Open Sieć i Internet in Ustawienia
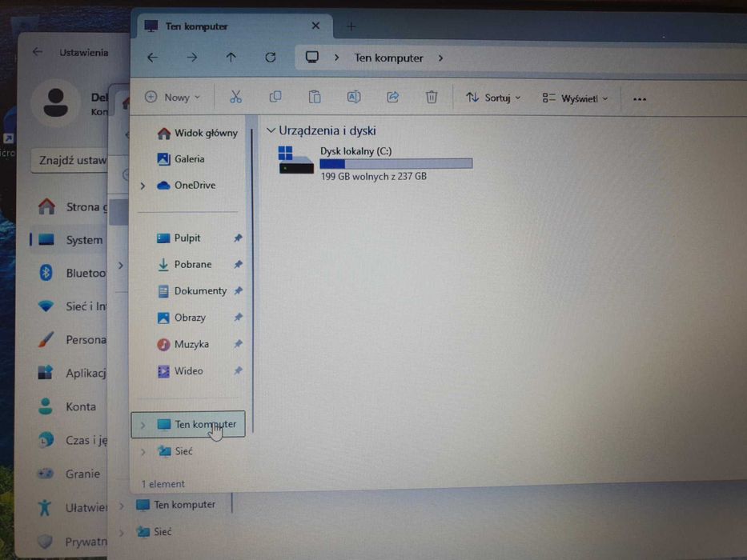Screen dimensions: 747x560 pyautogui.click(x=72, y=306)
